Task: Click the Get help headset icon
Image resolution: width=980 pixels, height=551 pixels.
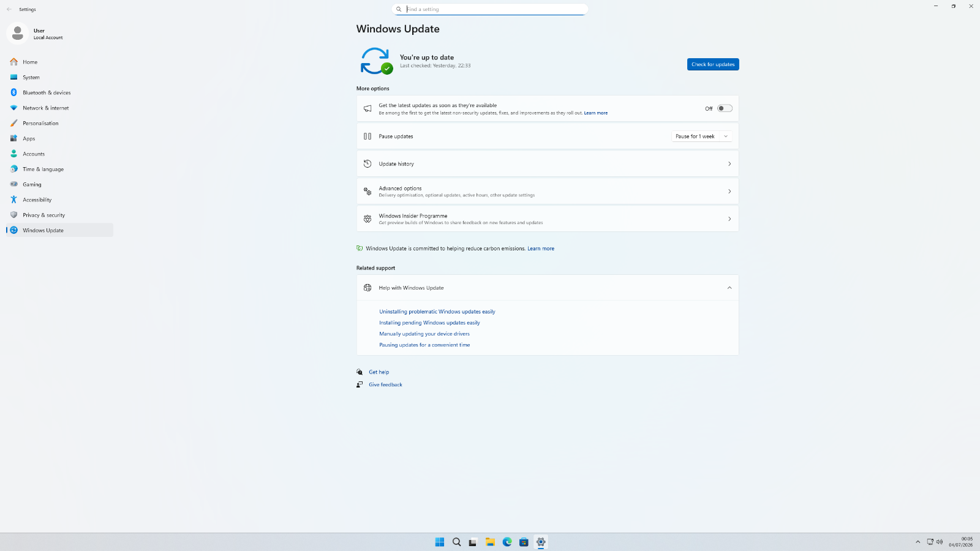Action: (x=360, y=372)
